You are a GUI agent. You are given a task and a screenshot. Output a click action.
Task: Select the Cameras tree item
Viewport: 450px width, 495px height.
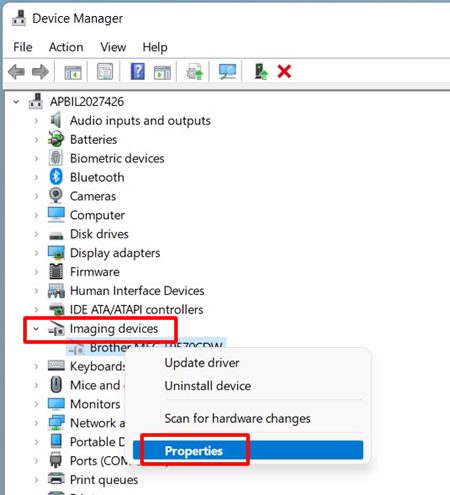click(93, 196)
